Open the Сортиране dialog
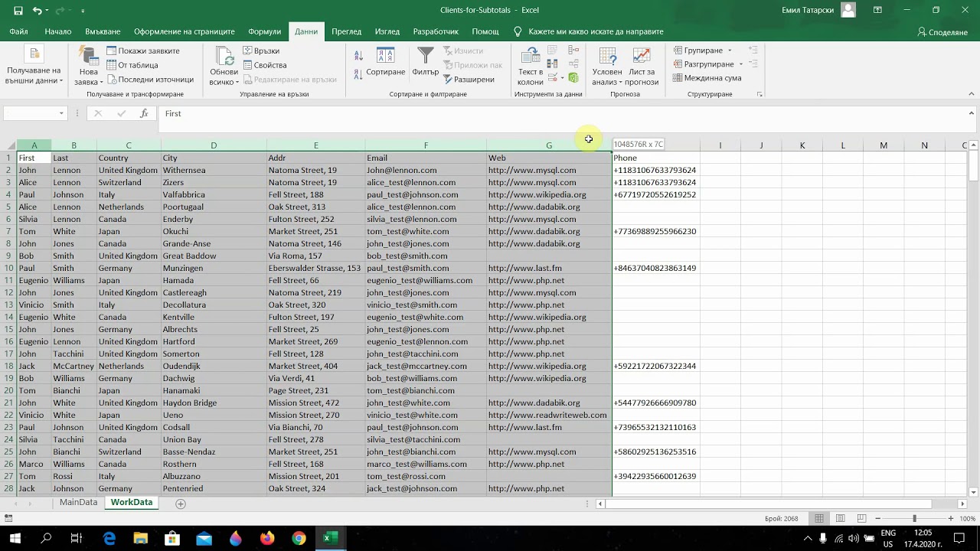 click(385, 63)
